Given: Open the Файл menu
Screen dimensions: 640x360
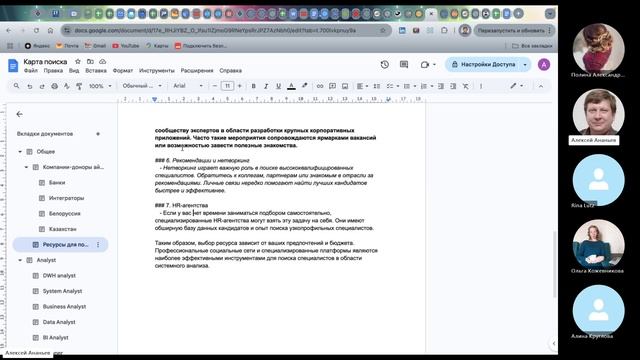Looking at the screenshot, I should [31, 71].
